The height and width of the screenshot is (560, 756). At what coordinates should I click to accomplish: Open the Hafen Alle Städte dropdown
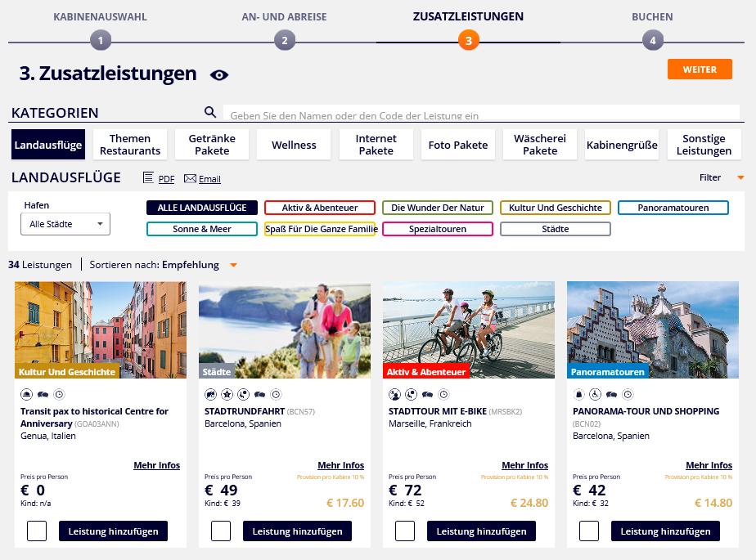tap(65, 224)
